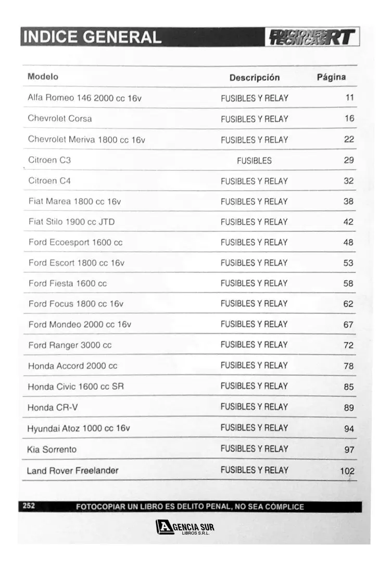Click the Ediciones Tecnicas RT logo

pyautogui.click(x=312, y=36)
